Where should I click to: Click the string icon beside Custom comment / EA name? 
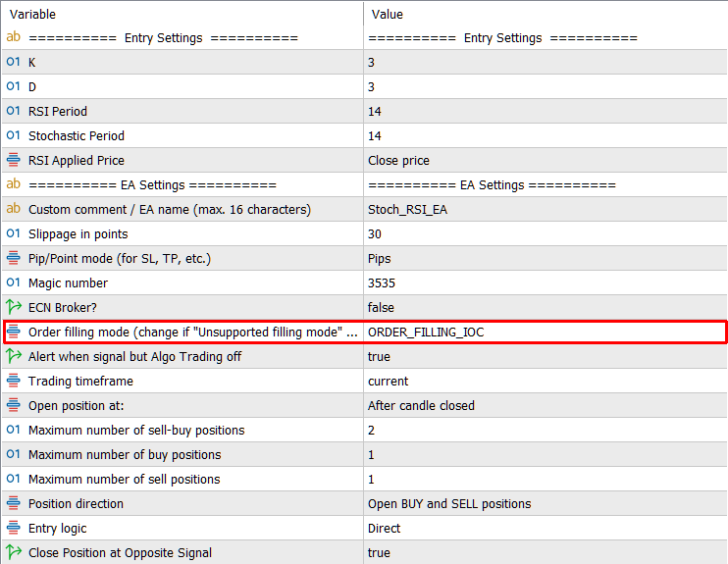[14, 209]
